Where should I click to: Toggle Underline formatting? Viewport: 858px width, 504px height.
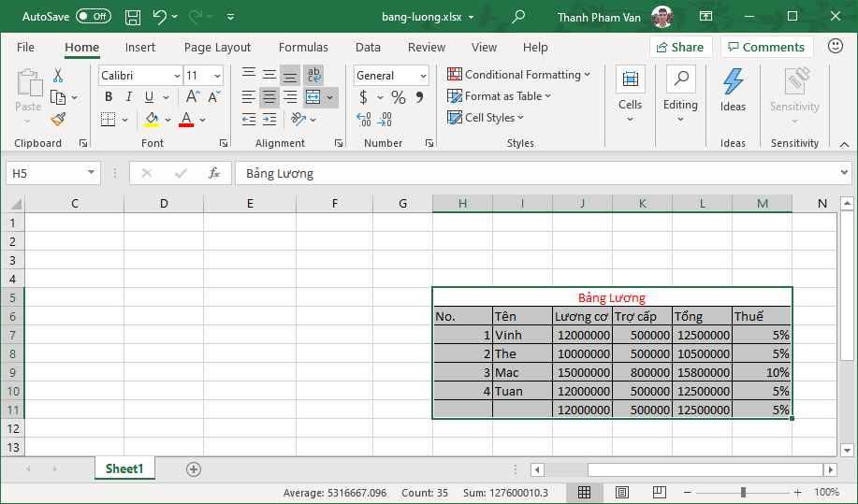tap(149, 96)
